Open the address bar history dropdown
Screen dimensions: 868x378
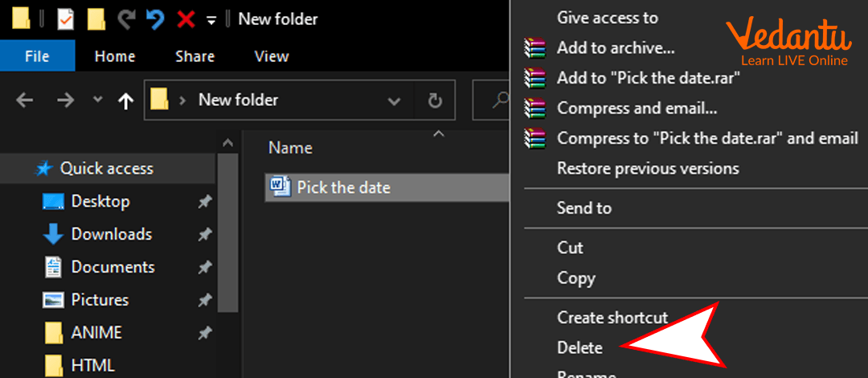click(395, 101)
